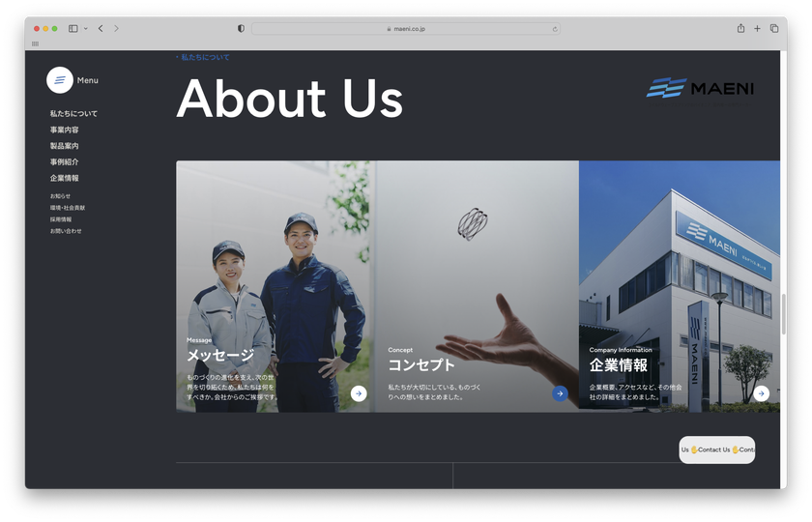812x522 pixels.
Task: Open a new tab with plus icon
Action: tap(757, 29)
